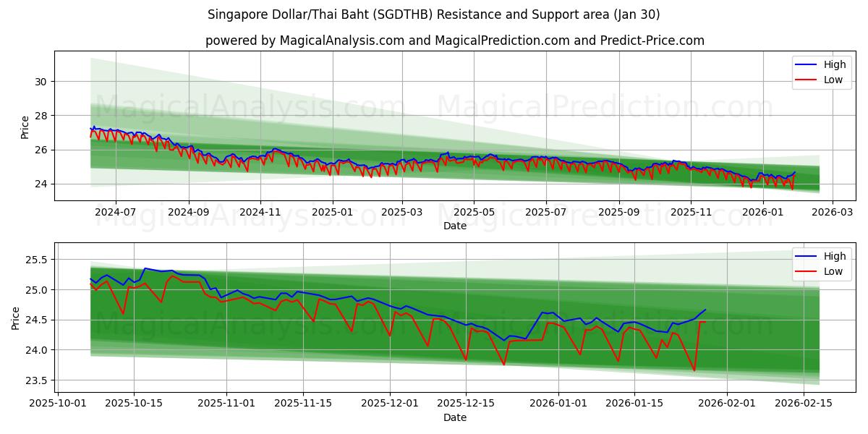This screenshot has height=434, width=868.
Task: Click the chart title mentioning SGDTHB
Action: pyautogui.click(x=434, y=12)
